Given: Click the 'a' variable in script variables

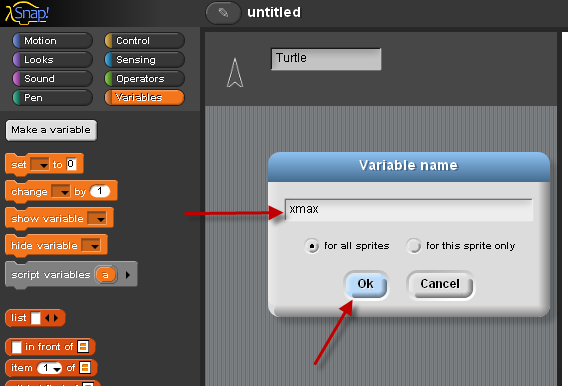Looking at the screenshot, I should tap(105, 275).
